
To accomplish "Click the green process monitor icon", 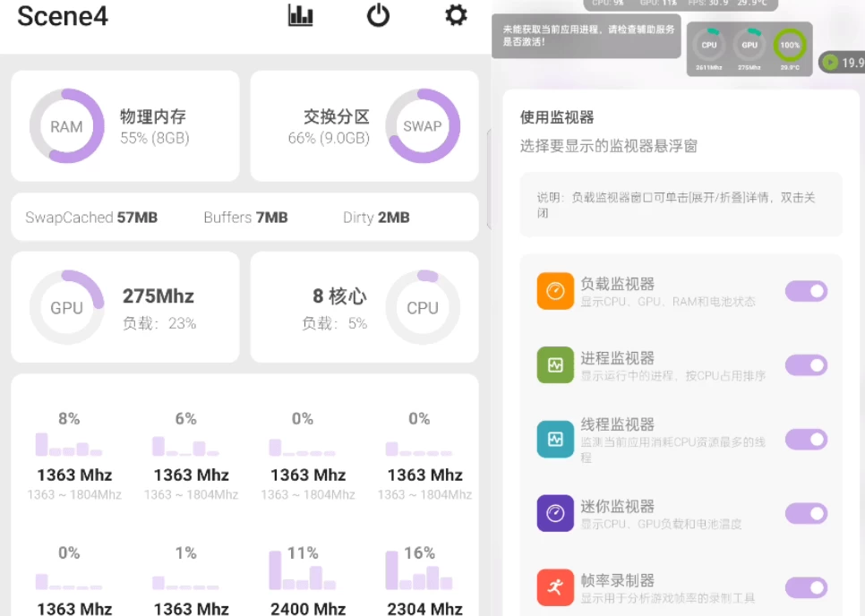I will [x=555, y=365].
